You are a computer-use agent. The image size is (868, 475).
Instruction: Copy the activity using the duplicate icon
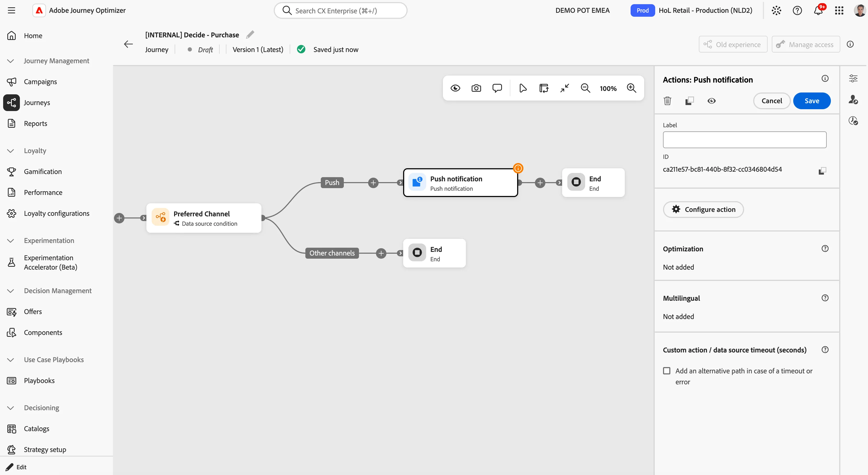tap(689, 101)
